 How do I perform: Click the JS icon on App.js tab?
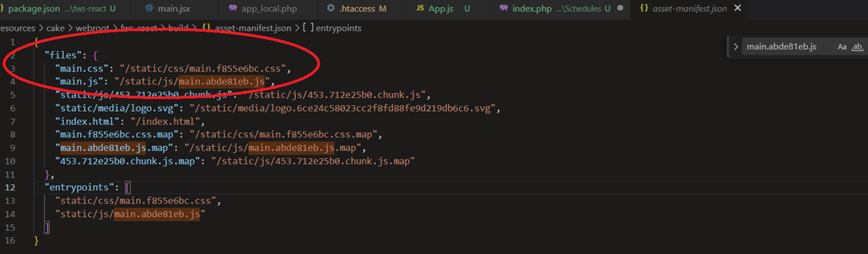[420, 9]
